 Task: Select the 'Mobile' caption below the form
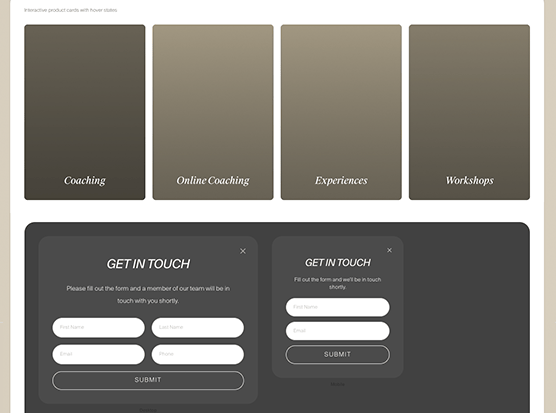[x=338, y=384]
